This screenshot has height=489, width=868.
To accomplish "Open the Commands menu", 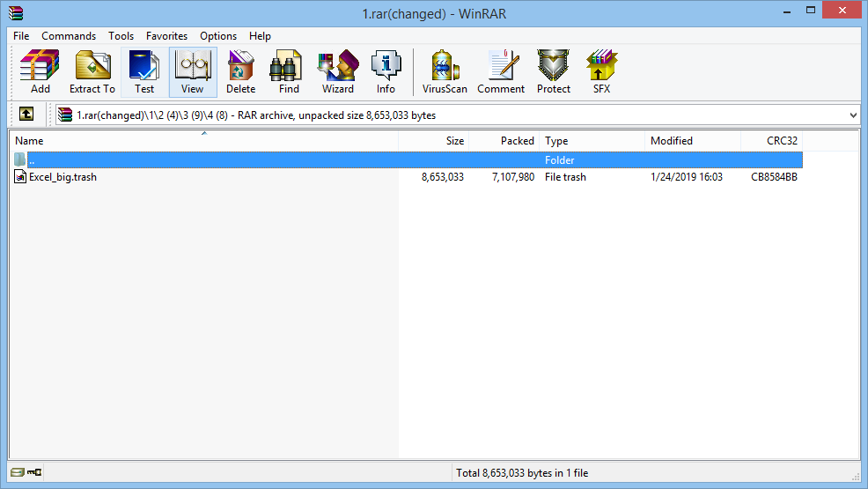I will pyautogui.click(x=69, y=36).
